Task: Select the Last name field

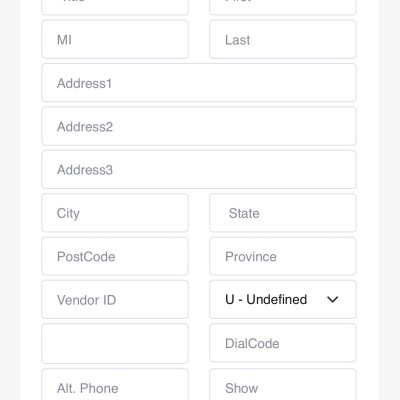Action: pyautogui.click(x=283, y=39)
